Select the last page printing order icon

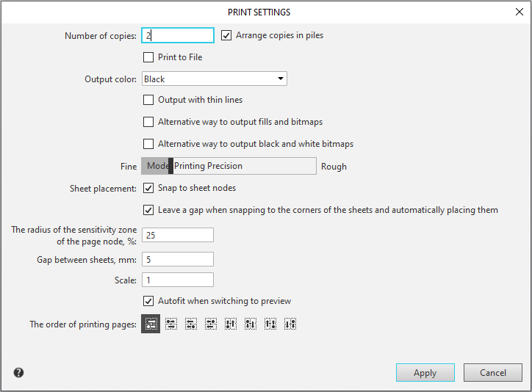[x=290, y=324]
